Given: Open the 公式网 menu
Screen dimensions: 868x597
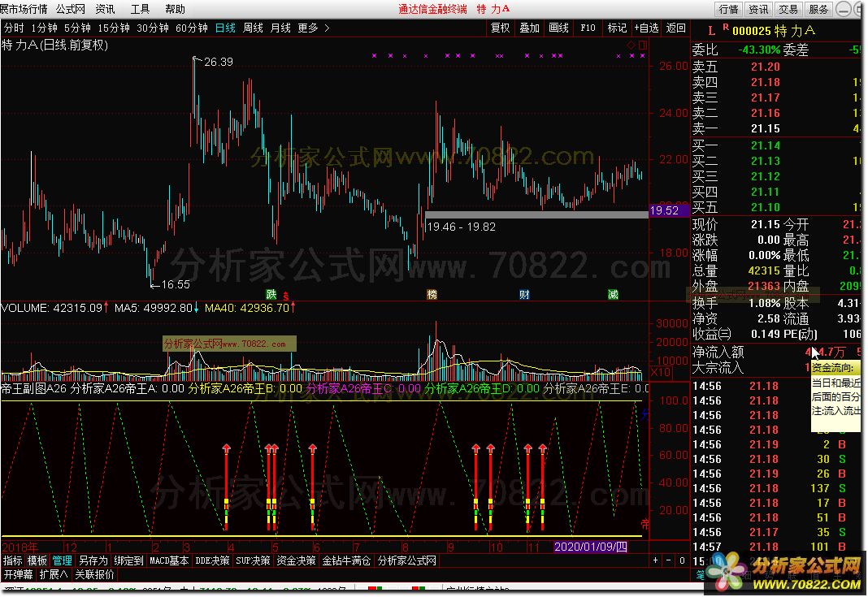Looking at the screenshot, I should pyautogui.click(x=71, y=10).
